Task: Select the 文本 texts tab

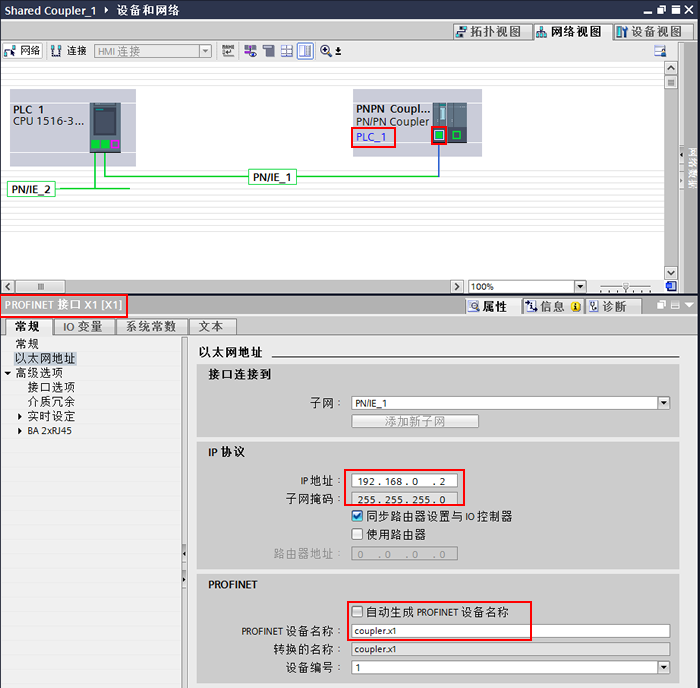Action: pyautogui.click(x=211, y=327)
